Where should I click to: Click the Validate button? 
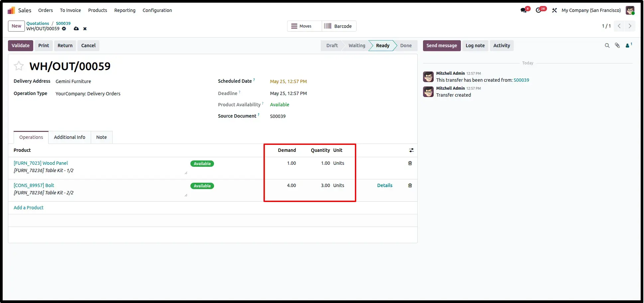pyautogui.click(x=21, y=46)
